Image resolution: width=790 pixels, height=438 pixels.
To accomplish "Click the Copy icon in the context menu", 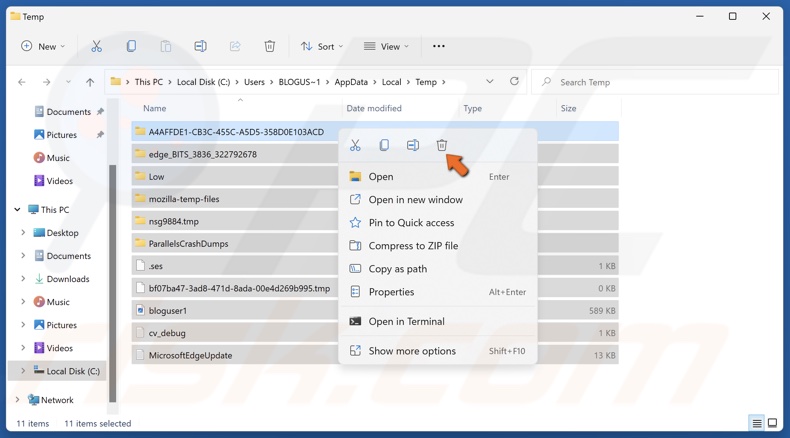I will (384, 145).
